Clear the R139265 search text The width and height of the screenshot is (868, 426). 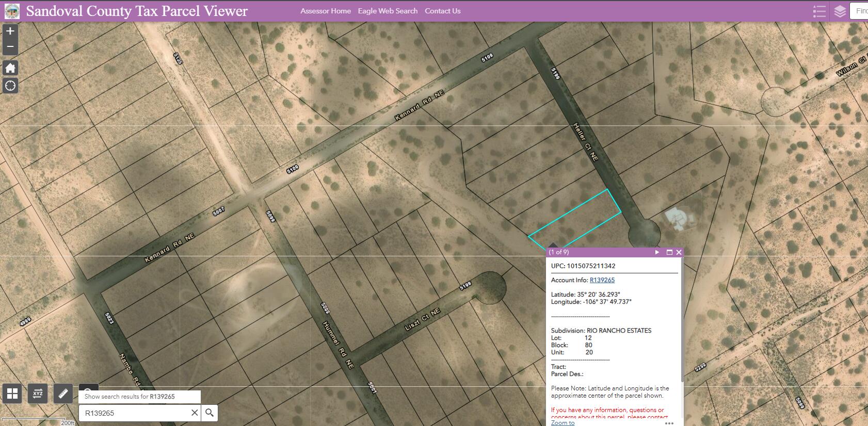[x=195, y=413]
